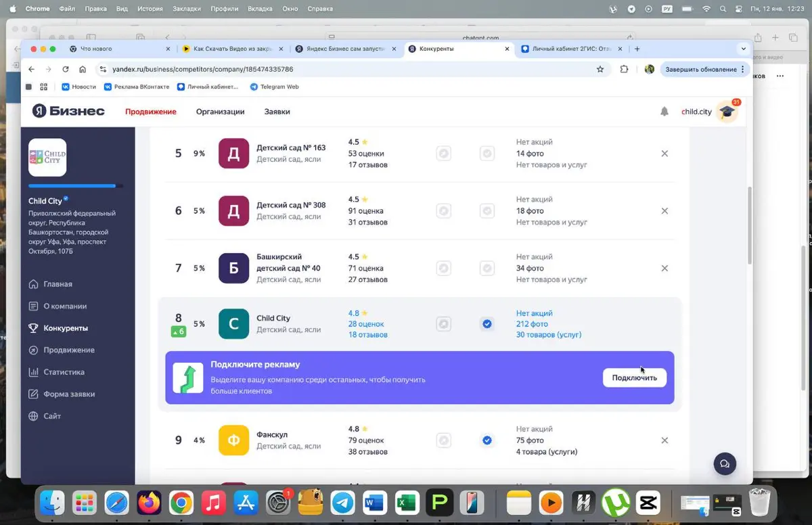
Task: Open Child City 30 товаров (услуг) link
Action: 549,335
